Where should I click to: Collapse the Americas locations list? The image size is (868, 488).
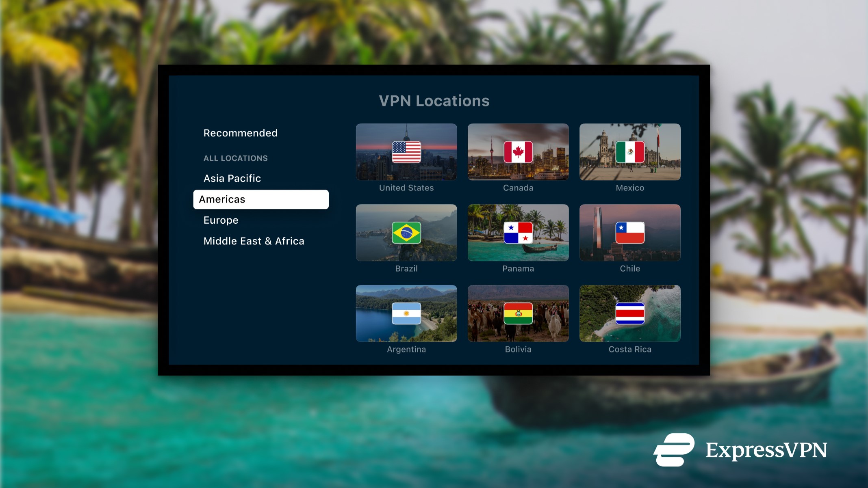click(261, 199)
